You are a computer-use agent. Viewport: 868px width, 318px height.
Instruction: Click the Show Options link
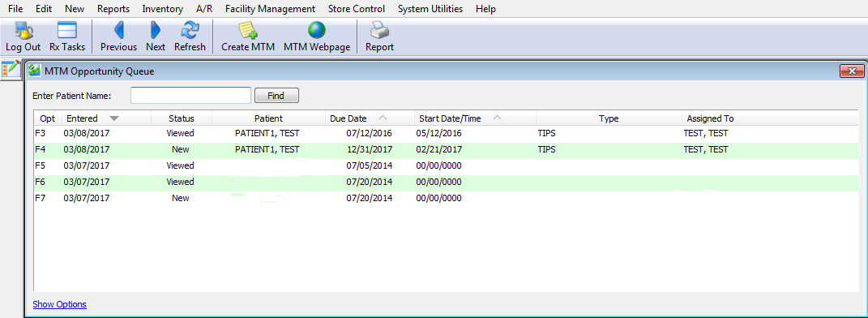pyautogui.click(x=60, y=304)
